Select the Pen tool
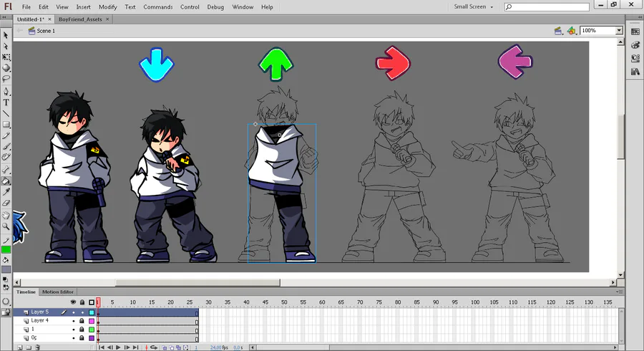 coord(6,91)
